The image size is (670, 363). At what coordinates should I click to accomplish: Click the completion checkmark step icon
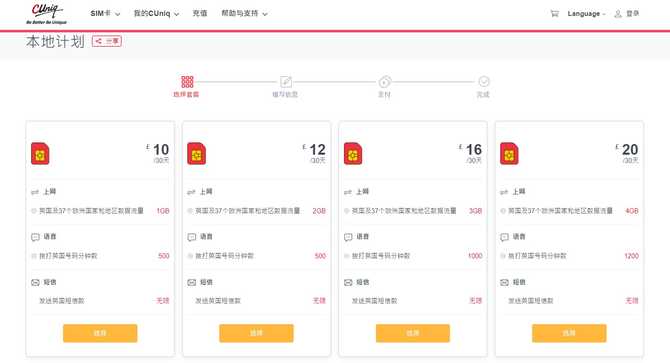(484, 81)
